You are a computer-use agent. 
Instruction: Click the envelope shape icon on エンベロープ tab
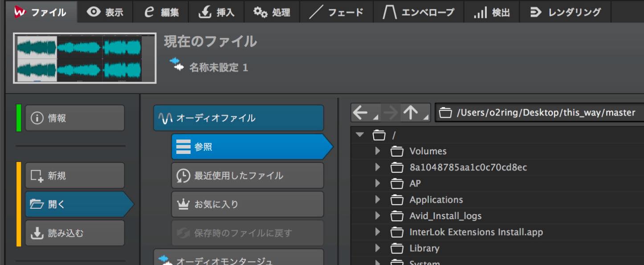pyautogui.click(x=390, y=12)
